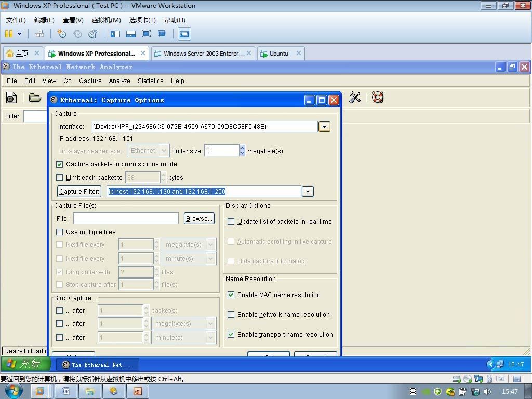Open VMware Workstation from the Windows 7 taskbar
The image size is (532, 399).
coord(39,392)
